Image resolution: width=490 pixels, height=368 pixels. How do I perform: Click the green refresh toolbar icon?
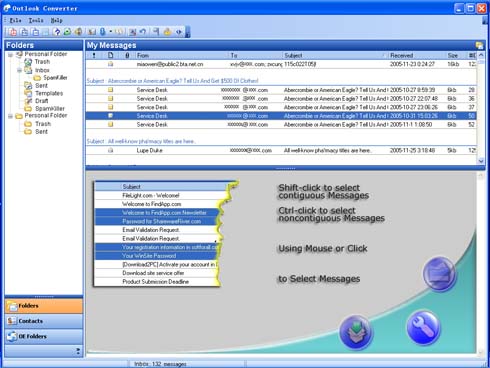(67, 32)
